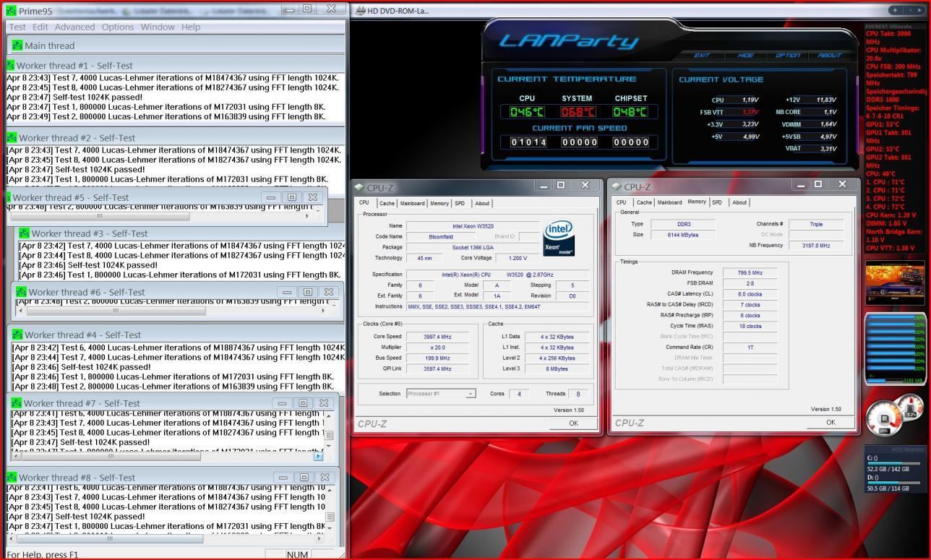Click the right CPU-Z title bar icon
The width and height of the screenshot is (931, 560).
point(617,186)
